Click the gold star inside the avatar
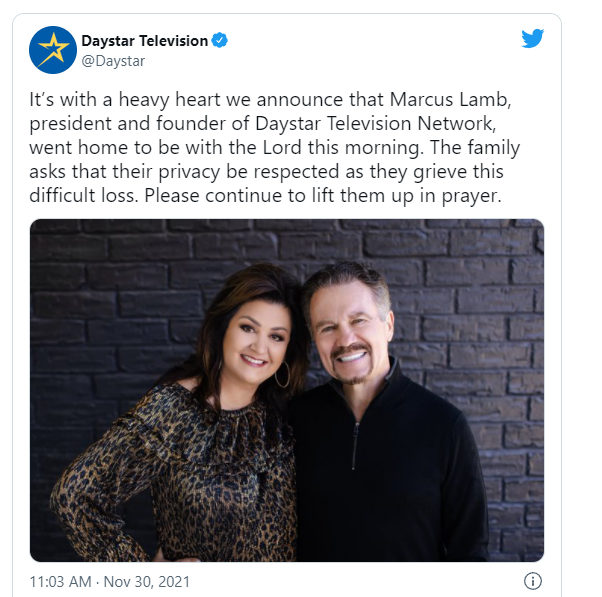Screen dimensions: 602x597 click(x=53, y=49)
